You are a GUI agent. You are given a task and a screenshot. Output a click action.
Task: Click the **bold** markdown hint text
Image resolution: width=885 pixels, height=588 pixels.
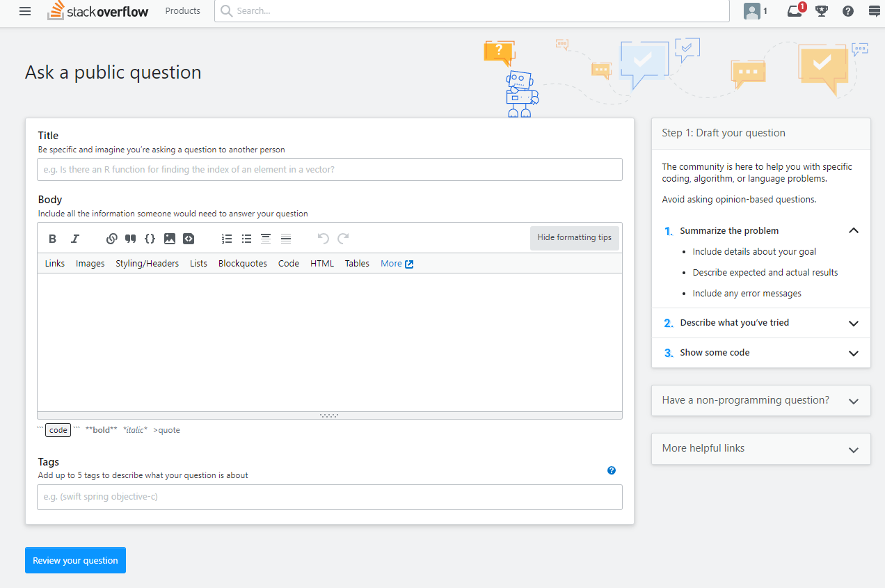102,431
